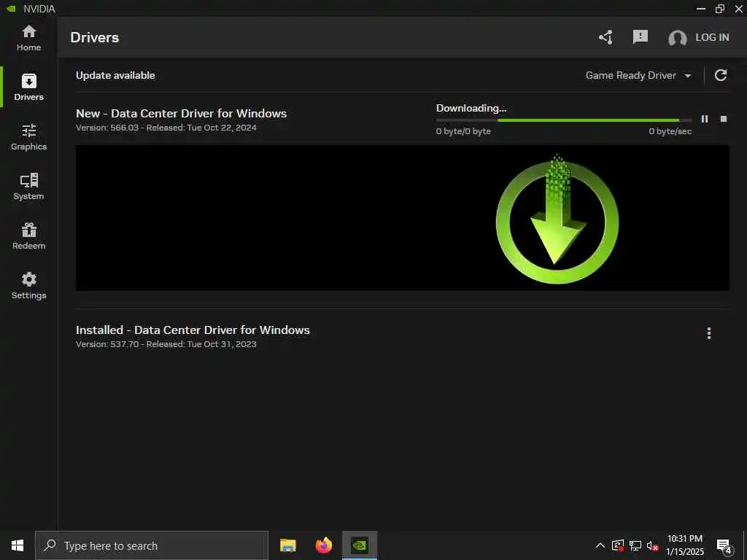Click the taskbar search box
The image size is (747, 560).
[152, 545]
